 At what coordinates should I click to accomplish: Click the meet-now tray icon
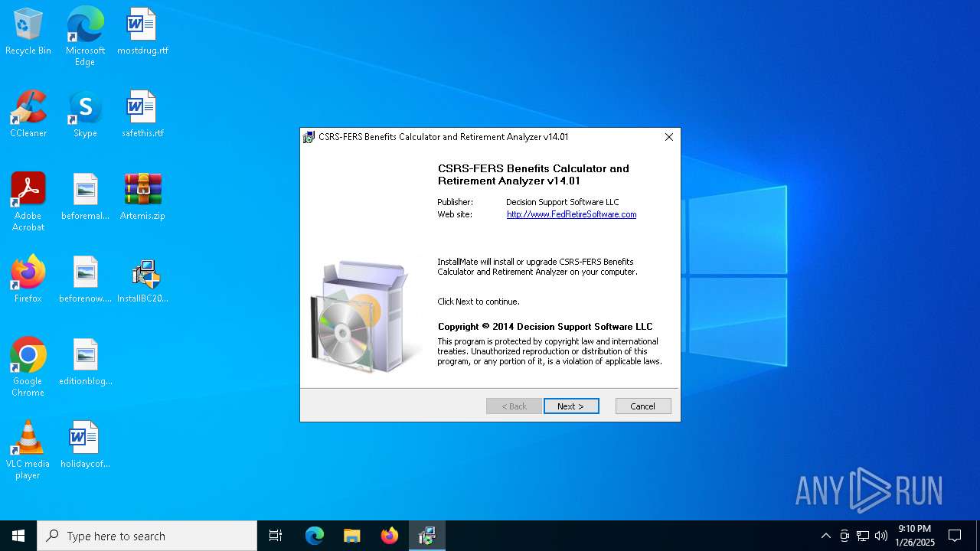click(844, 536)
